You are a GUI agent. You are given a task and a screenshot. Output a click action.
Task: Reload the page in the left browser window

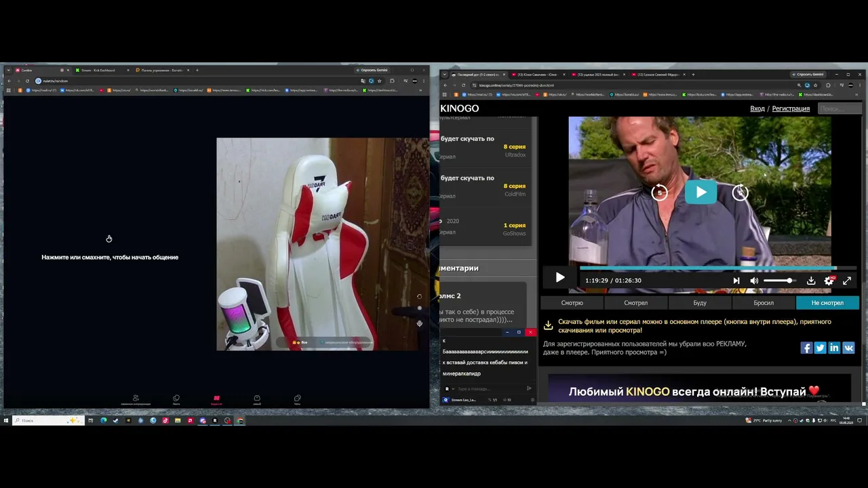pos(27,81)
